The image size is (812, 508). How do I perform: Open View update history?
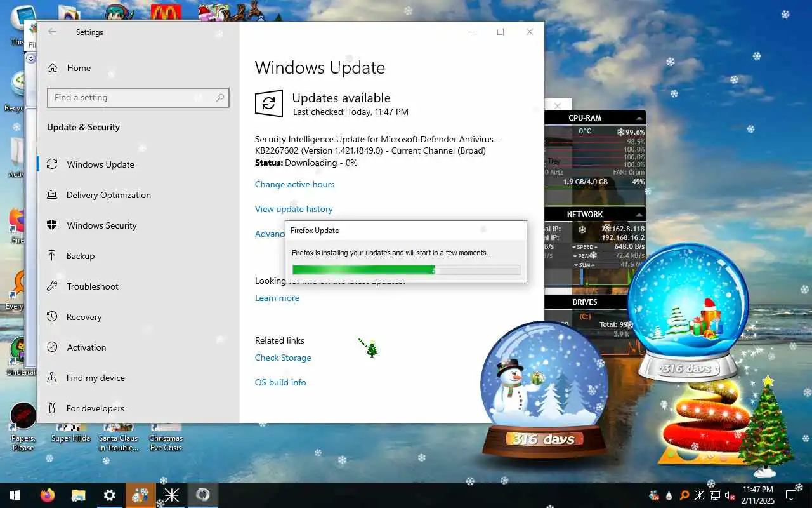tap(294, 209)
